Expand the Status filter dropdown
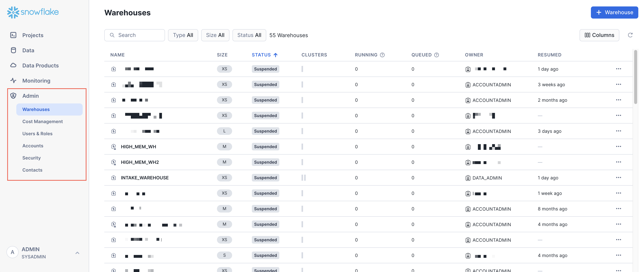 tap(249, 35)
